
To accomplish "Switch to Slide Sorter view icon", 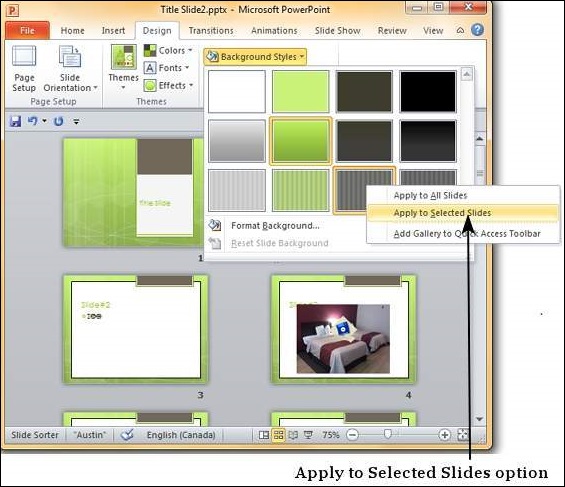I will pyautogui.click(x=279, y=435).
